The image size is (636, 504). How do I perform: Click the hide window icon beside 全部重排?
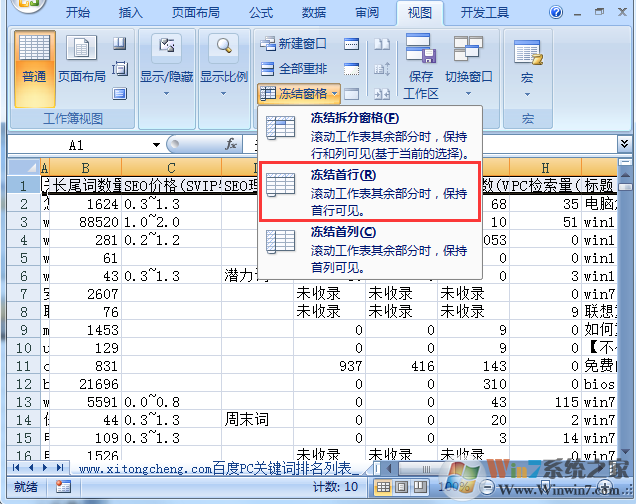point(351,69)
